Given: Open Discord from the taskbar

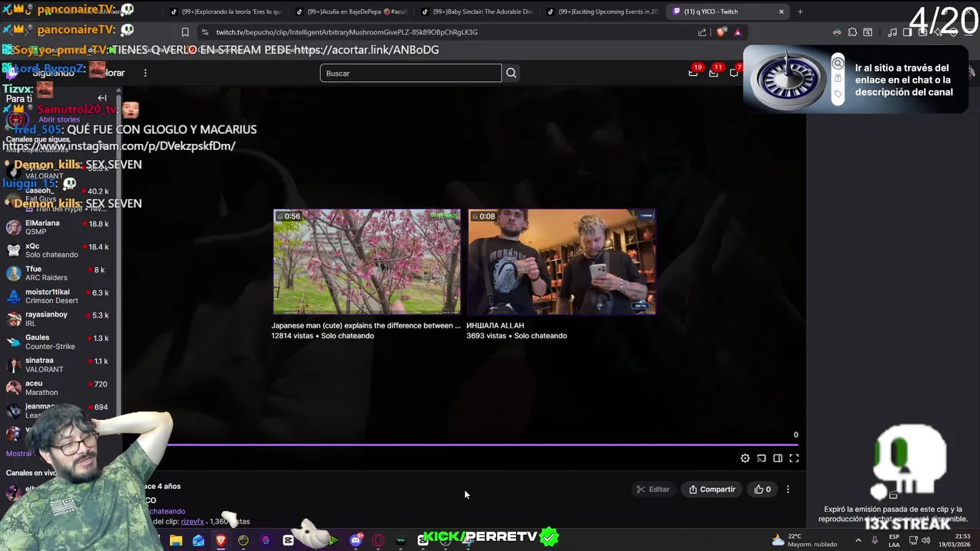Looking at the screenshot, I should (355, 540).
